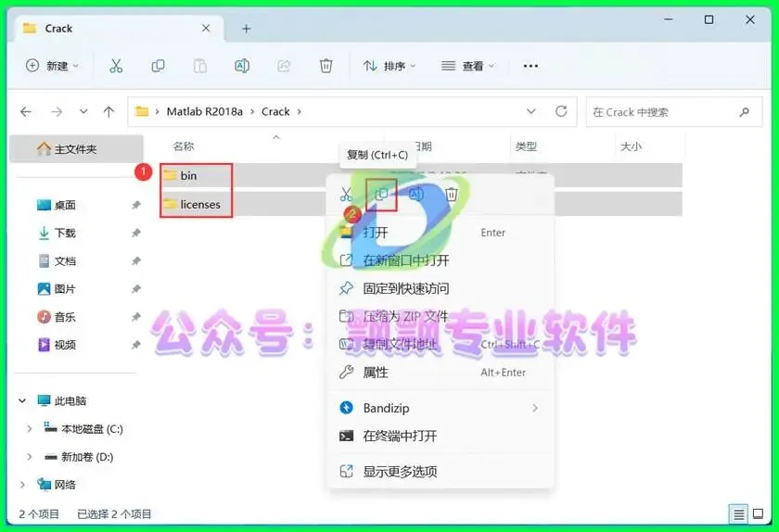Click the pin icon next to 图片

click(135, 288)
